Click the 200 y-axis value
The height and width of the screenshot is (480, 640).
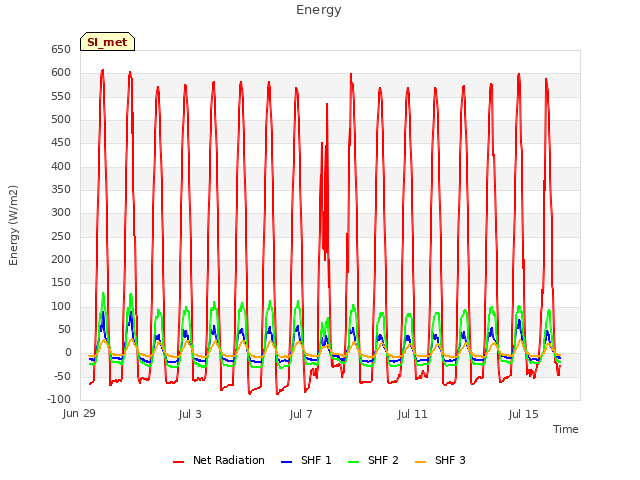[x=61, y=260]
